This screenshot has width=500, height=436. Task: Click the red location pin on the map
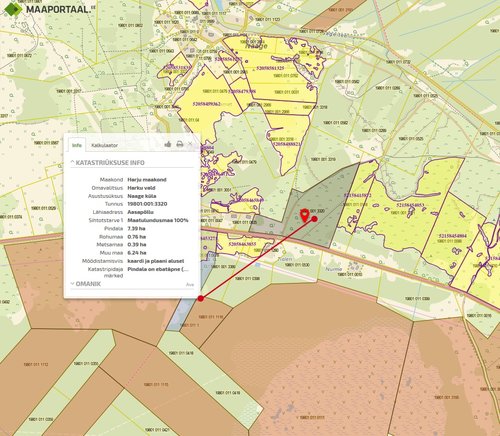coord(304,215)
